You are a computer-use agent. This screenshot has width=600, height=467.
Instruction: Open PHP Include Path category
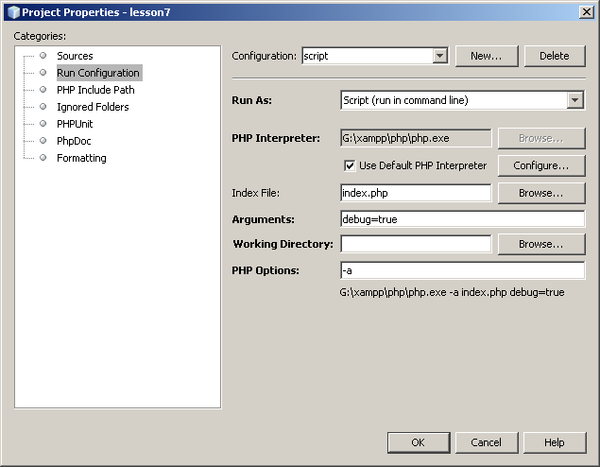[95, 90]
